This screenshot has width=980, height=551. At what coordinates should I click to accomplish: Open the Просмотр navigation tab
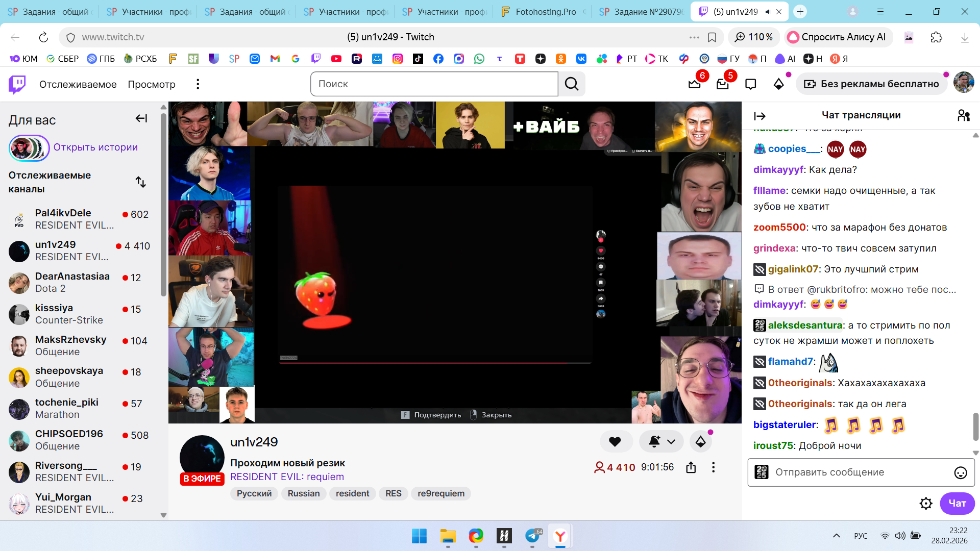coord(151,84)
